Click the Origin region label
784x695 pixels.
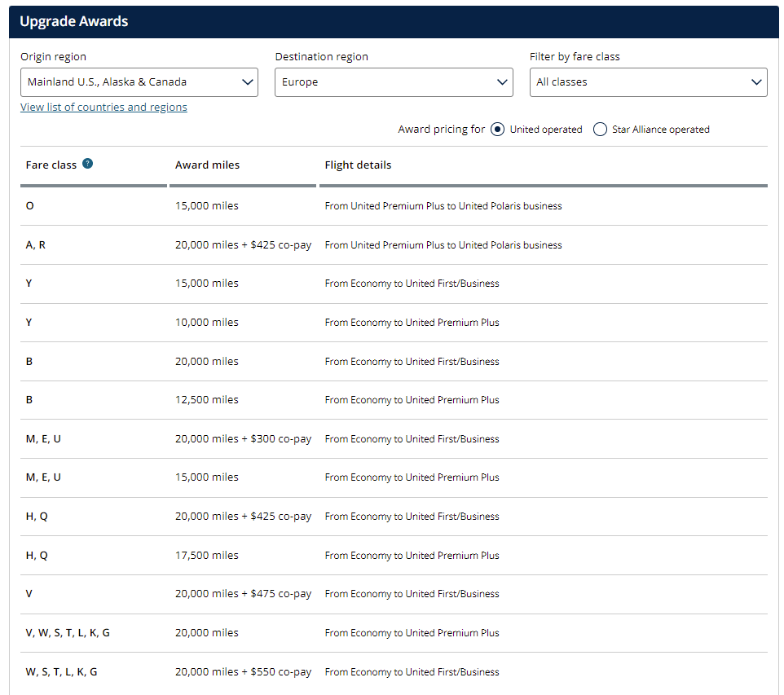coord(54,56)
